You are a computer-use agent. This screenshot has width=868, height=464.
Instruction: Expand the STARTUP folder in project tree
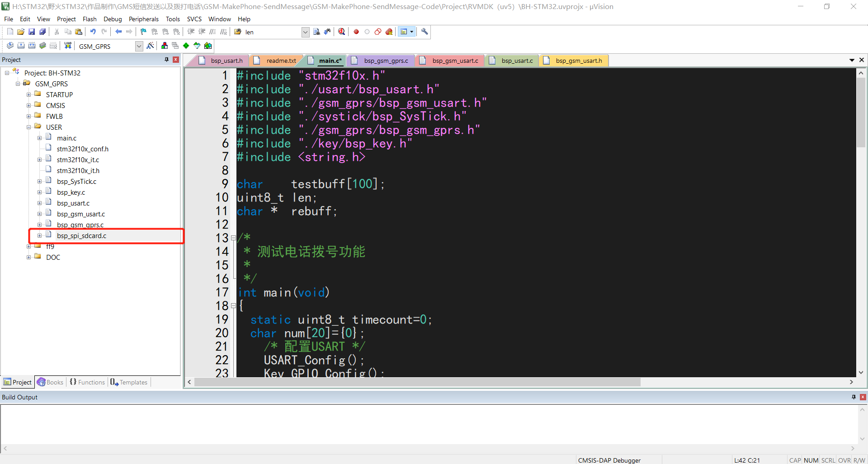coord(28,94)
